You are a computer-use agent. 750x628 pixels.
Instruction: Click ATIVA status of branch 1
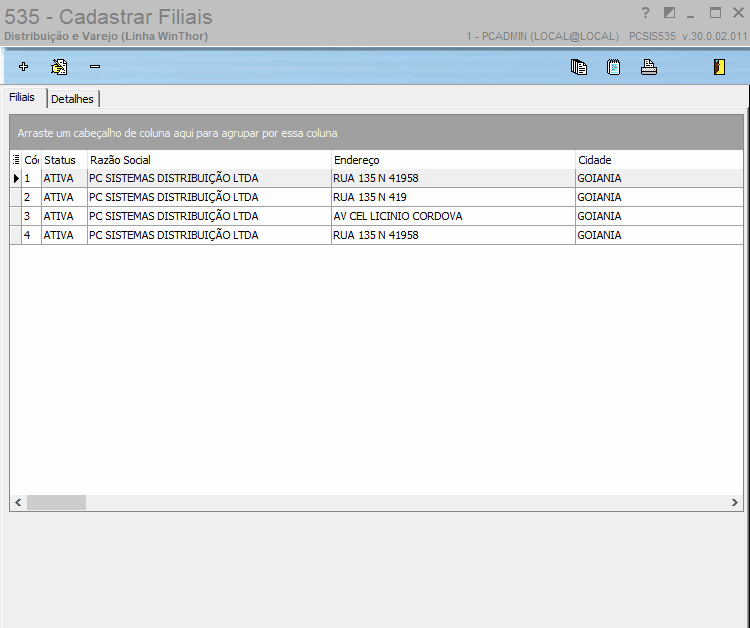pos(64,178)
